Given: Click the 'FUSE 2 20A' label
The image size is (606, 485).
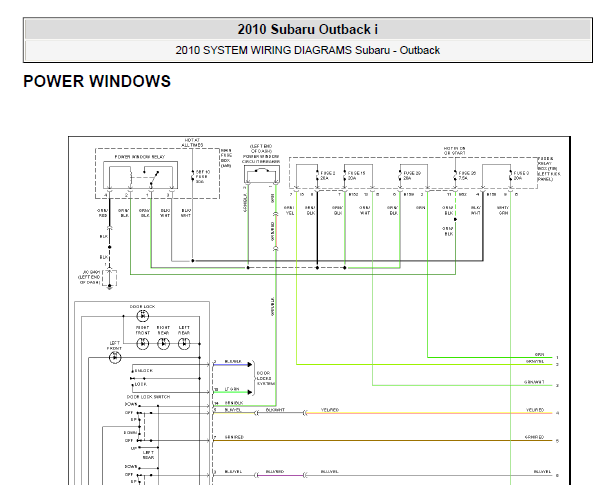Looking at the screenshot, I should point(328,175).
